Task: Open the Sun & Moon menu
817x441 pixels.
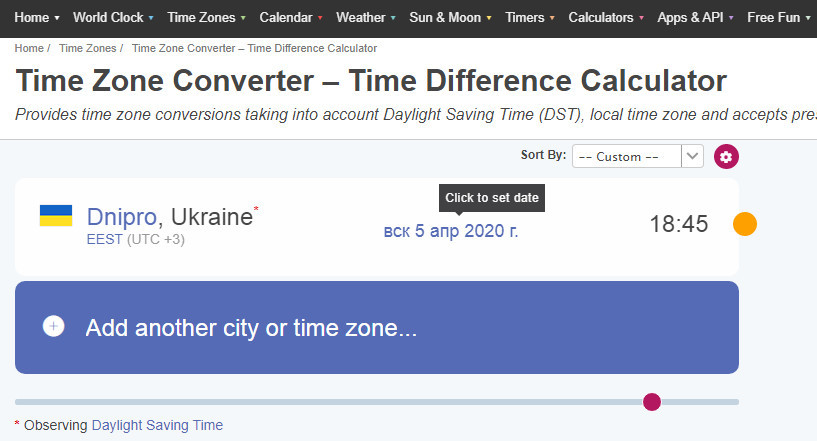Action: (450, 17)
